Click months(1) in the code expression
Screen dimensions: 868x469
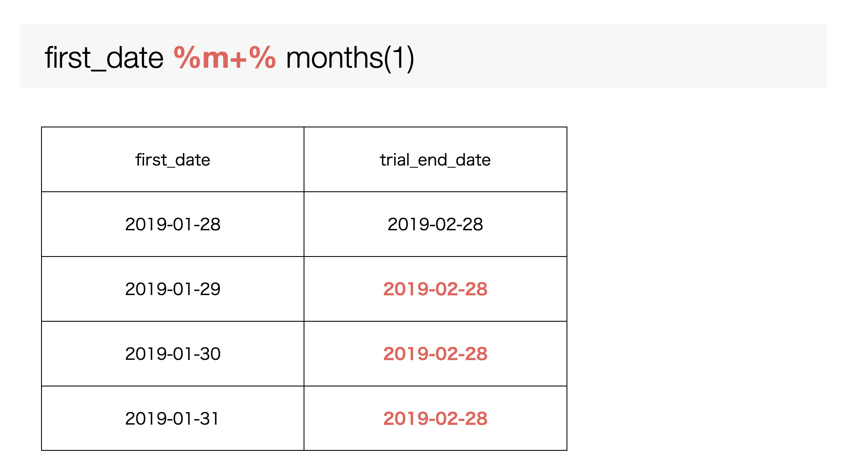(350, 58)
